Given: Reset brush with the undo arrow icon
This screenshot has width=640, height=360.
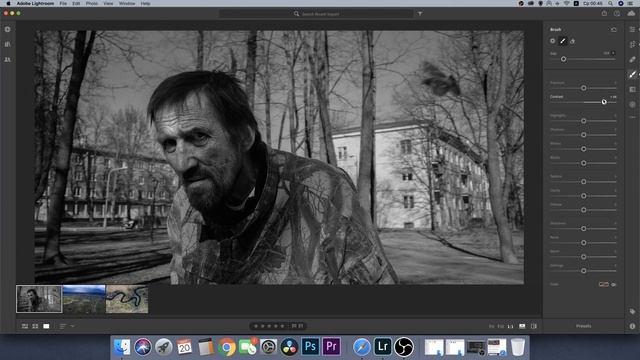Looking at the screenshot, I should (x=613, y=29).
